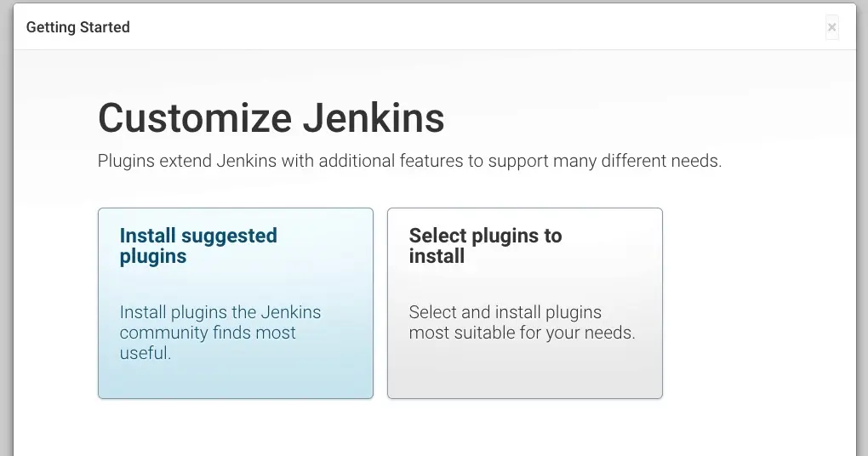The height and width of the screenshot is (456, 868).
Task: Click 'most suitable for your needs' text
Action: coord(522,333)
